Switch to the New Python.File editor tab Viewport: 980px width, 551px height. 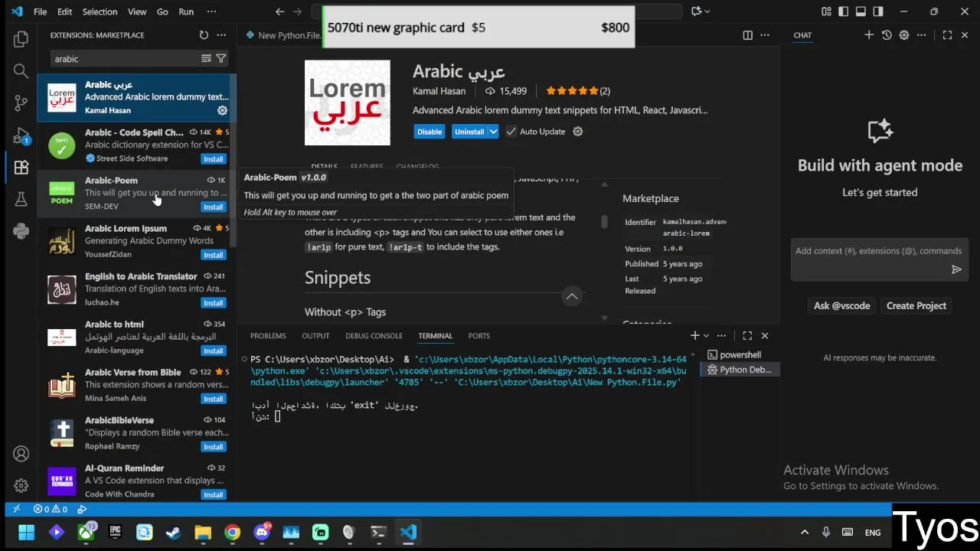(283, 35)
